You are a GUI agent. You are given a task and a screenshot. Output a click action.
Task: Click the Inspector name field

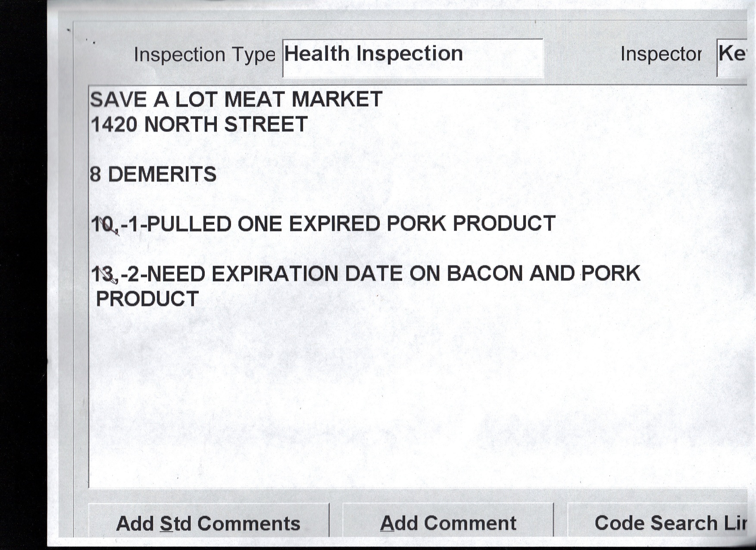click(x=731, y=57)
